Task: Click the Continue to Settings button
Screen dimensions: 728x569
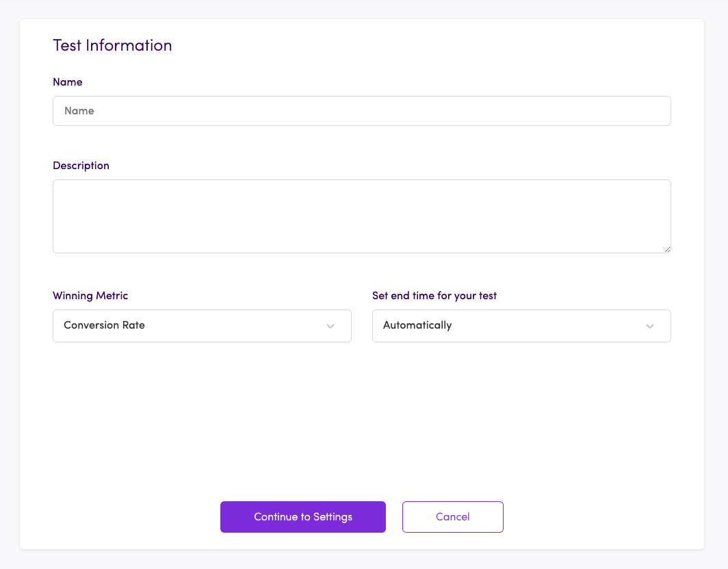Action: (303, 517)
